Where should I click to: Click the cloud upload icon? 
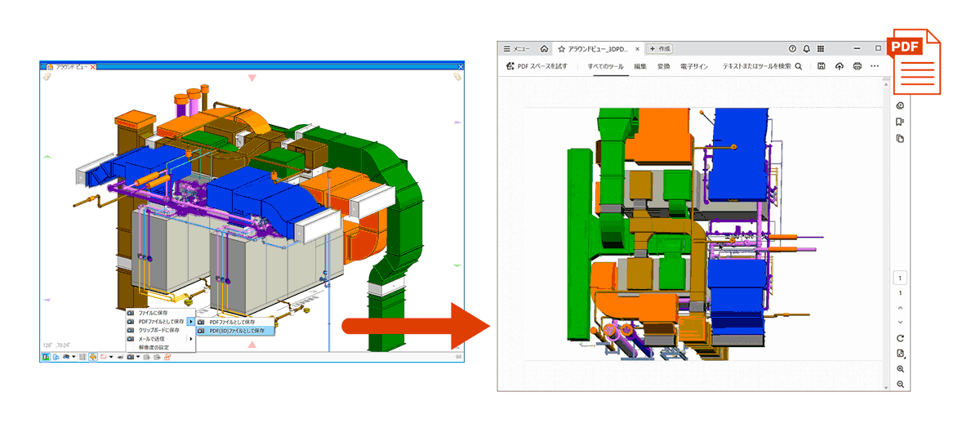pyautogui.click(x=839, y=66)
